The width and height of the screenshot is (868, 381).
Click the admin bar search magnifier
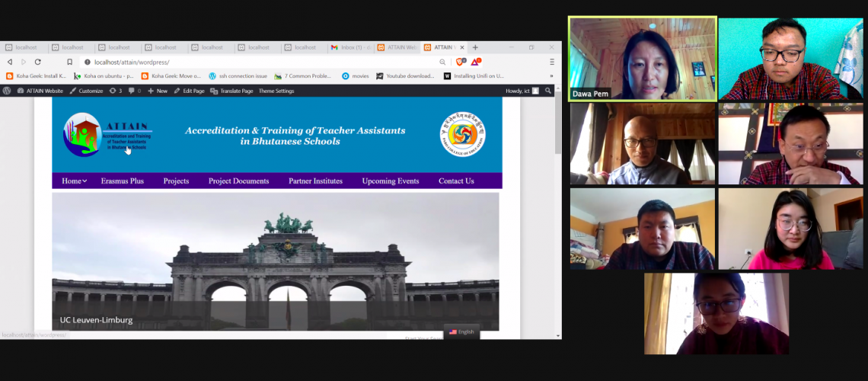pyautogui.click(x=548, y=91)
